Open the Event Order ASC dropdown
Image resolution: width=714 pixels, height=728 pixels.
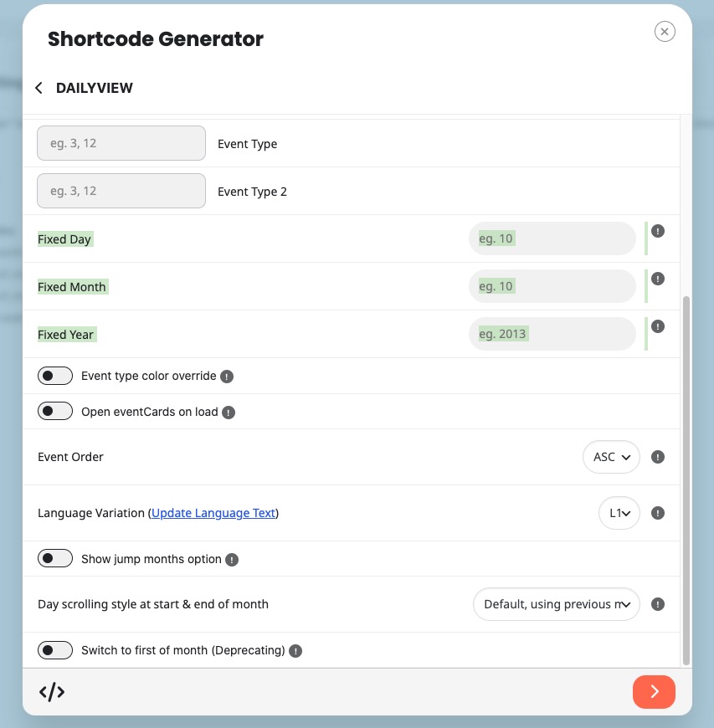[611, 457]
